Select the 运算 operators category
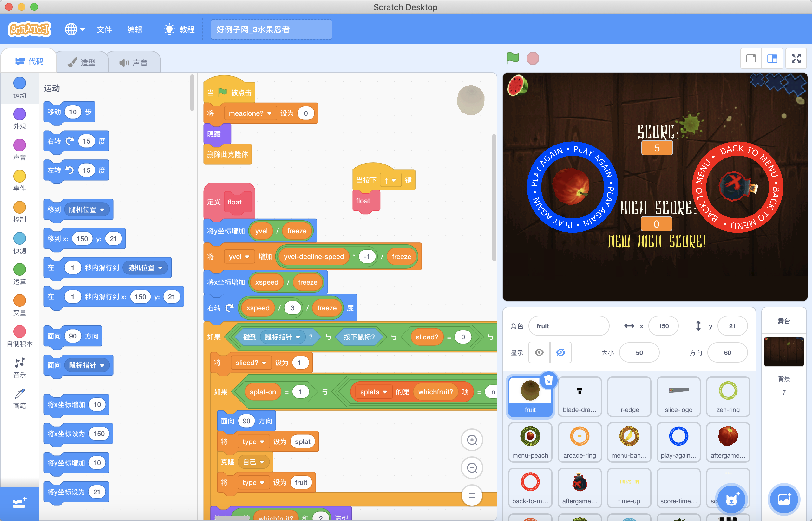This screenshot has width=812, height=521. [20, 274]
